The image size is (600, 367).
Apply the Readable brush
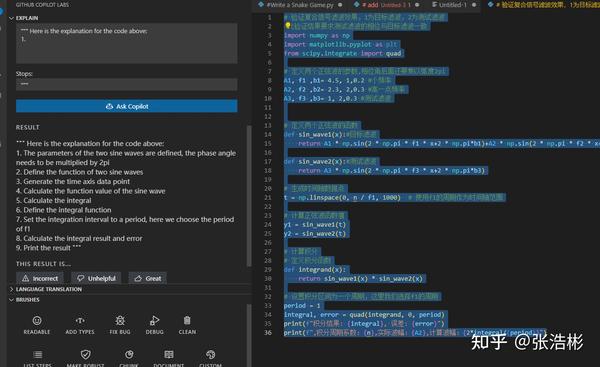[x=37, y=325]
